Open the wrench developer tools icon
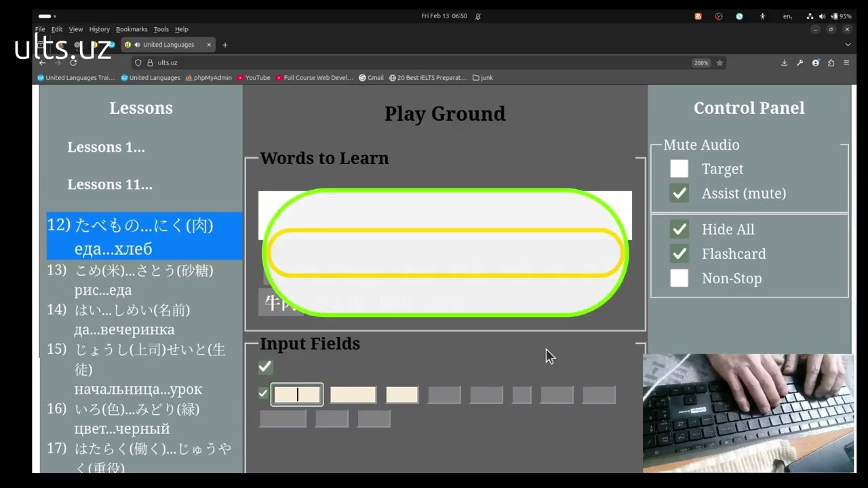 pyautogui.click(x=800, y=62)
